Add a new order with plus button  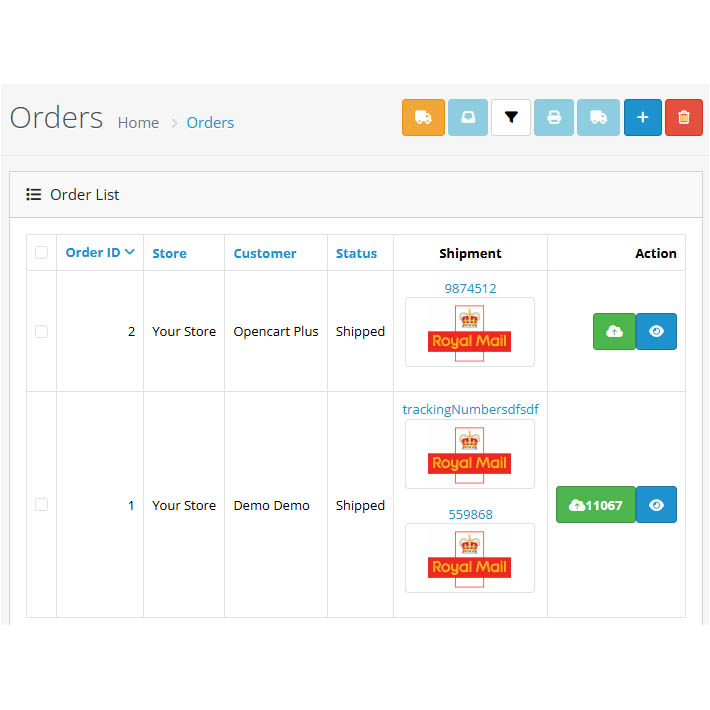pos(643,117)
